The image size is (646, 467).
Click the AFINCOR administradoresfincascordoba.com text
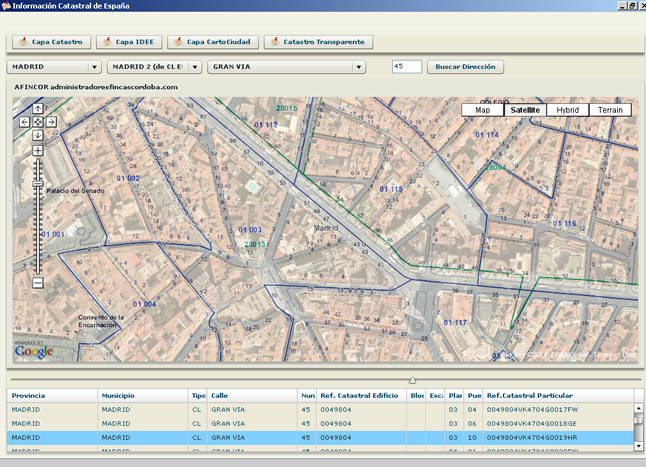(96, 87)
